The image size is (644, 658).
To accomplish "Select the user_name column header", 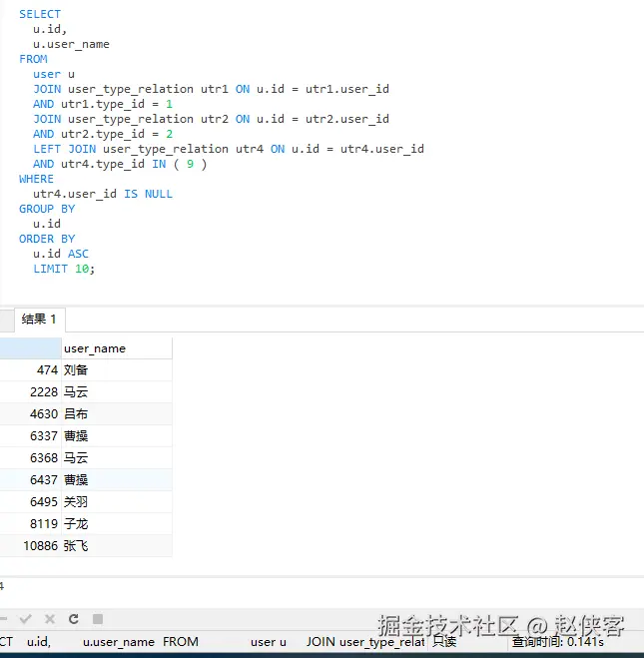I will point(117,348).
